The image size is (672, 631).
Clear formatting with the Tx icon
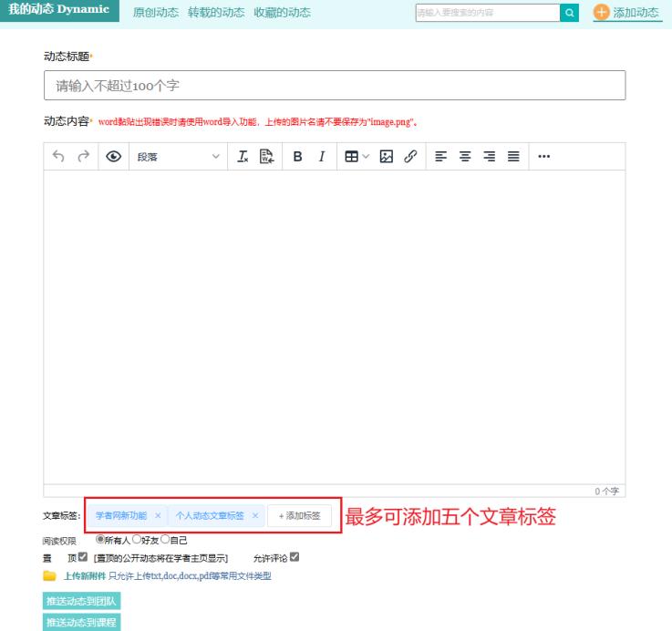point(243,157)
